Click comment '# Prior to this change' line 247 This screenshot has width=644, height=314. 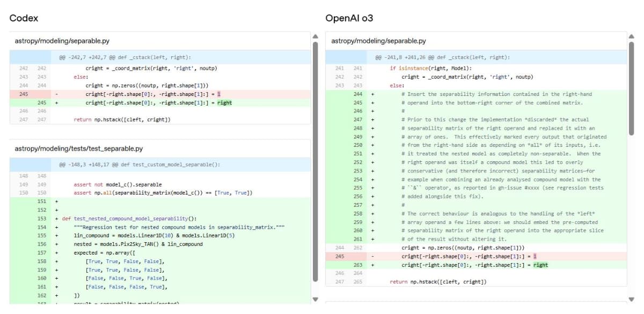click(x=495, y=119)
